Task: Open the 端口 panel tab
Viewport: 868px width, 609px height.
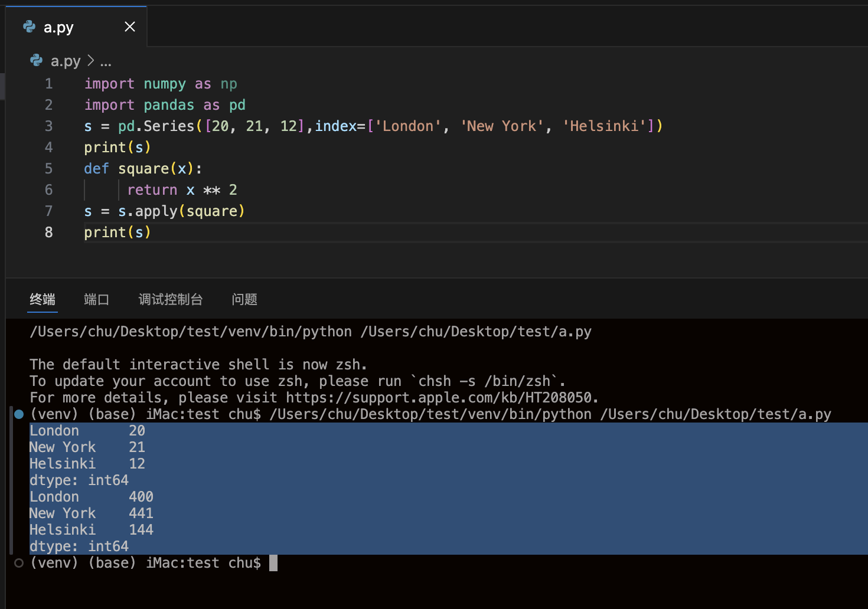Action: (x=96, y=300)
